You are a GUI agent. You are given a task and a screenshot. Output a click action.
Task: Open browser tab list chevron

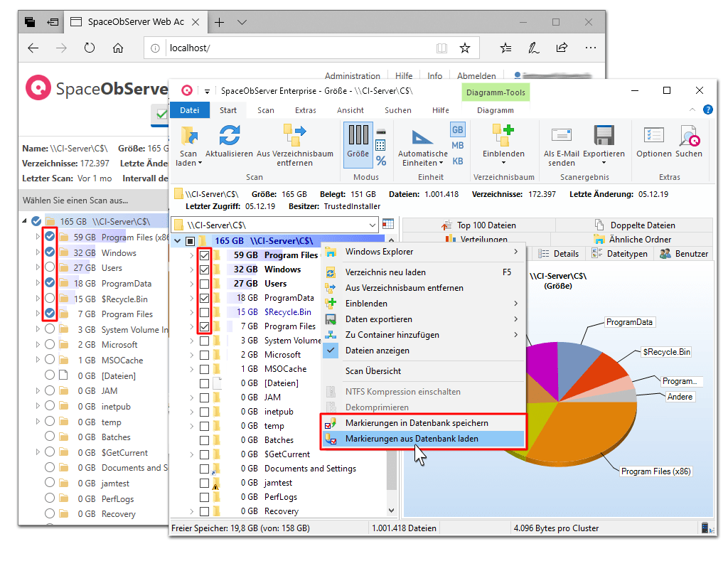pos(242,22)
